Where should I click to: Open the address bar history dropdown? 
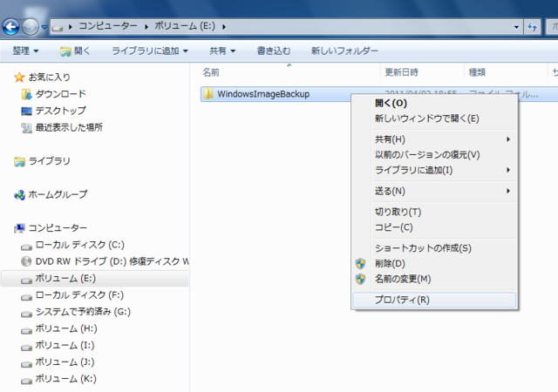[516, 27]
